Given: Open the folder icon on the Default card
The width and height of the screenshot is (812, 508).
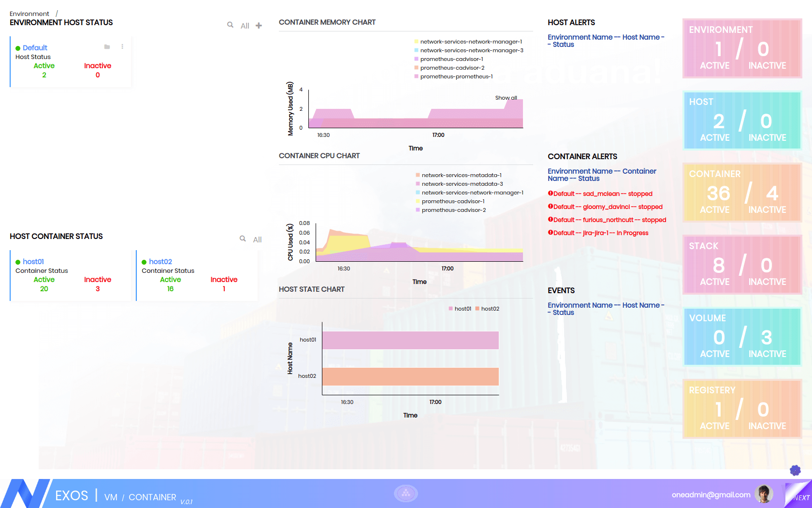Looking at the screenshot, I should (107, 47).
